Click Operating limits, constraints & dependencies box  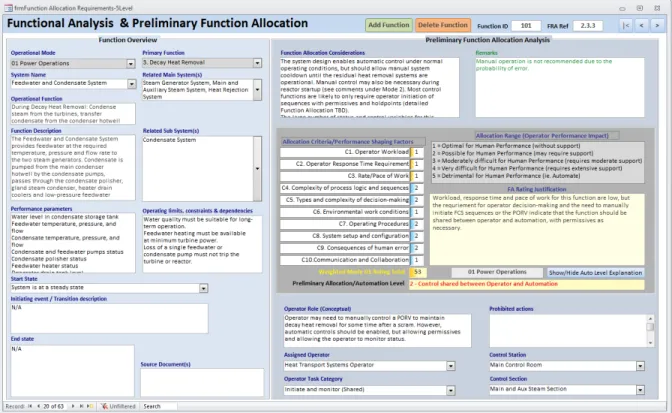[202, 244]
